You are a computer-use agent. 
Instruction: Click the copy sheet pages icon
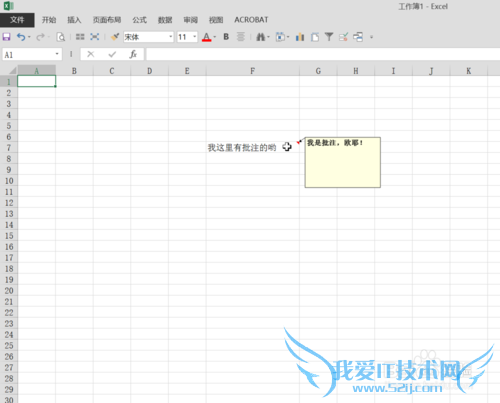pyautogui.click(x=315, y=37)
